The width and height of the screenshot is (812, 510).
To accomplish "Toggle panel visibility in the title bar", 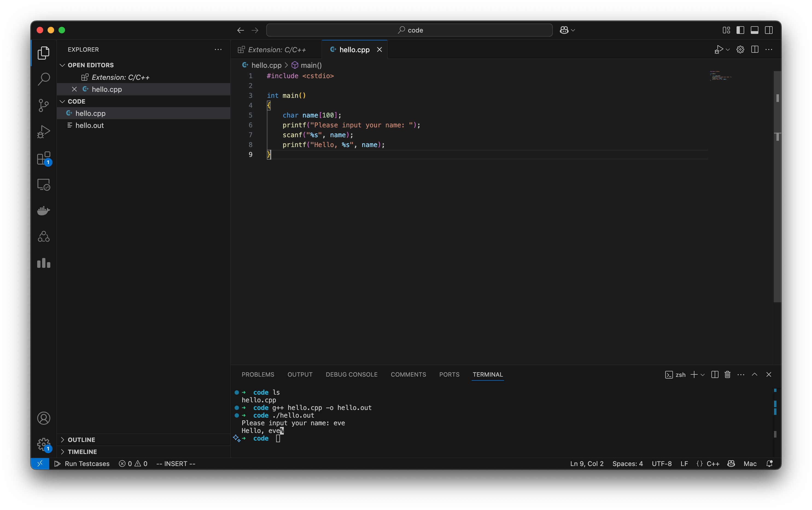I will [x=754, y=30].
